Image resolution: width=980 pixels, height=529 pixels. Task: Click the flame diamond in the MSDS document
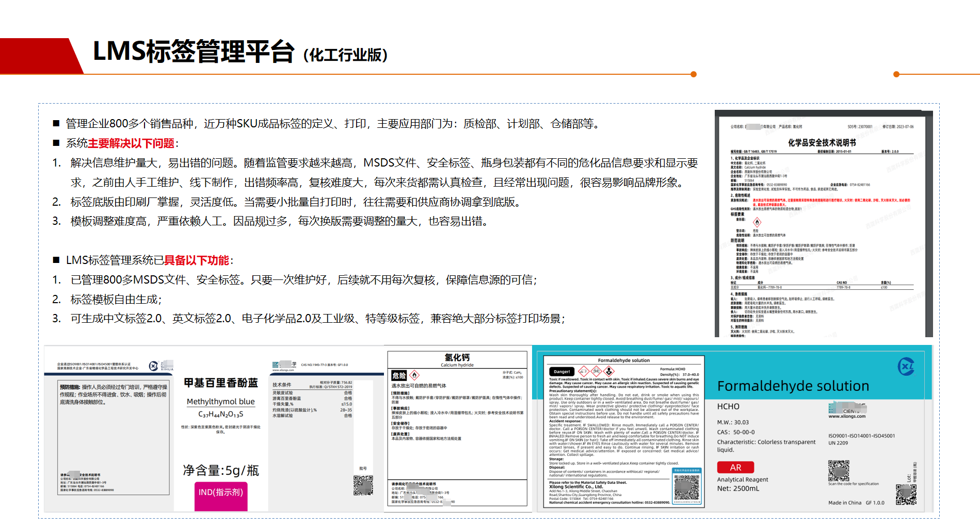(757, 222)
